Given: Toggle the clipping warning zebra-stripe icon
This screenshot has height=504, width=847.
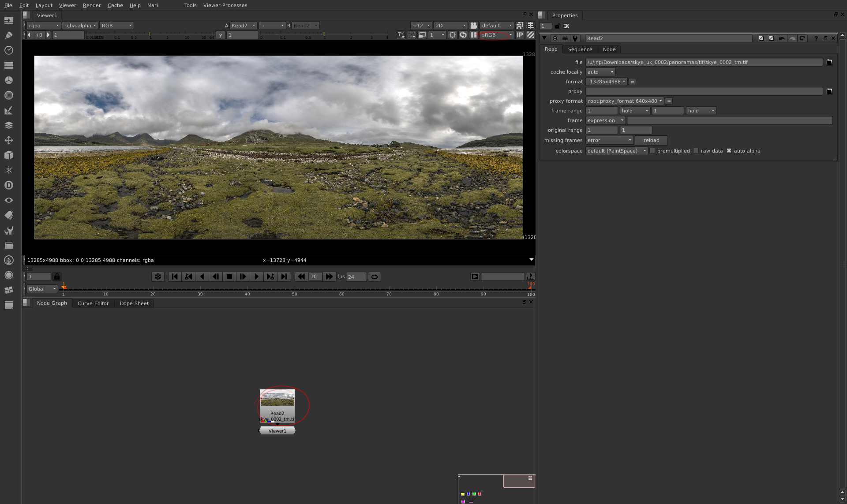Looking at the screenshot, I should point(531,35).
